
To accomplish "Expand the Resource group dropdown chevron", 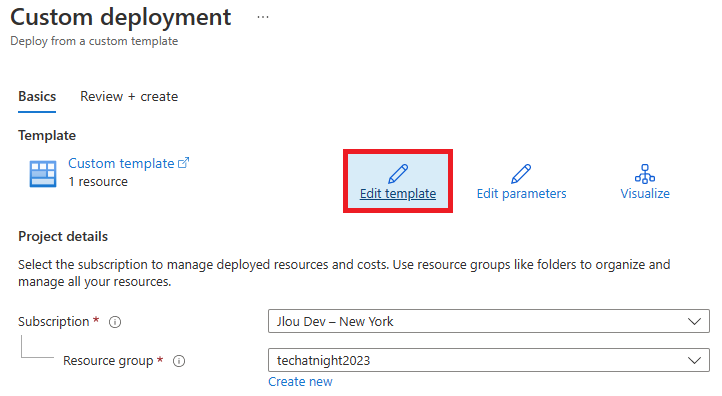I will click(x=694, y=360).
